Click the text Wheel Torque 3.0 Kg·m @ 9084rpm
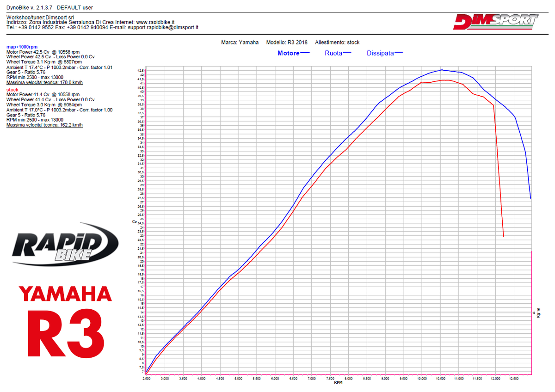 (44, 105)
